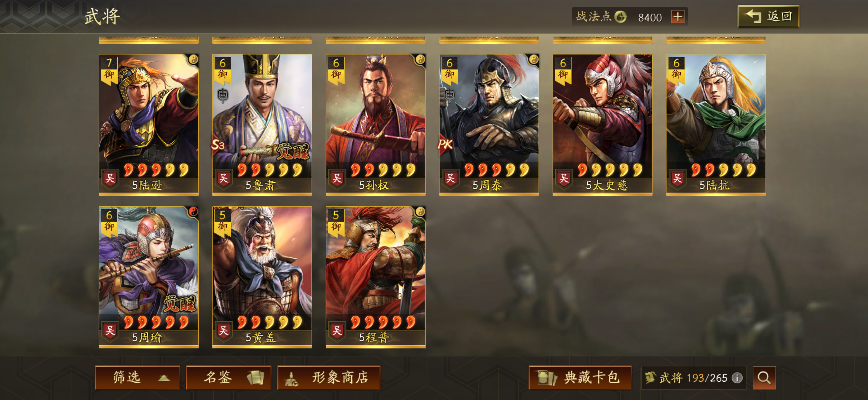The width and height of the screenshot is (868, 400).
Task: Tap the yin-yang badge on 周瑜 card
Action: click(193, 212)
